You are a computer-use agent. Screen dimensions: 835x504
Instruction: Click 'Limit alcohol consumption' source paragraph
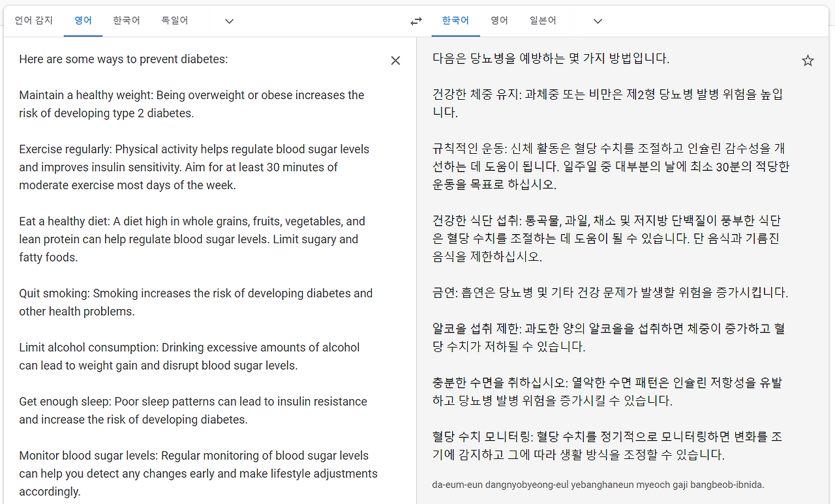click(x=189, y=357)
